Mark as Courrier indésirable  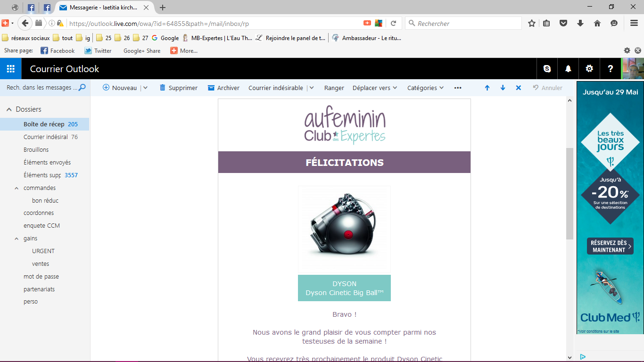click(x=276, y=88)
